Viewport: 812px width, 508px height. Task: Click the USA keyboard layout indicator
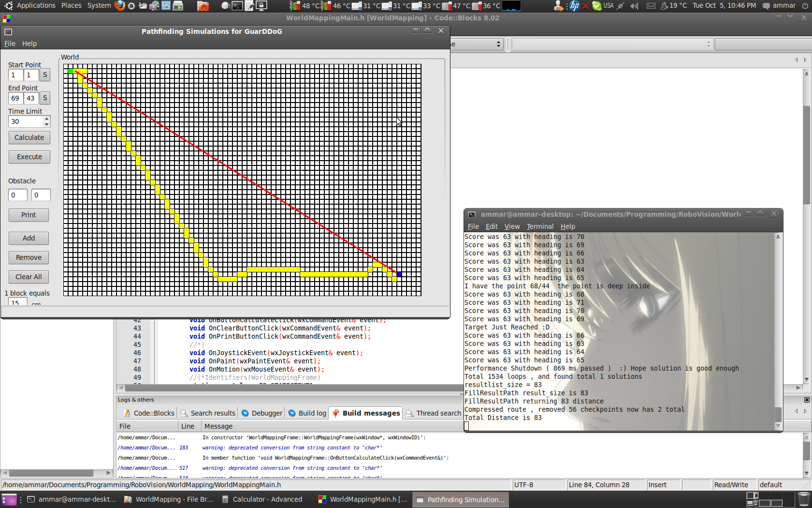point(609,6)
